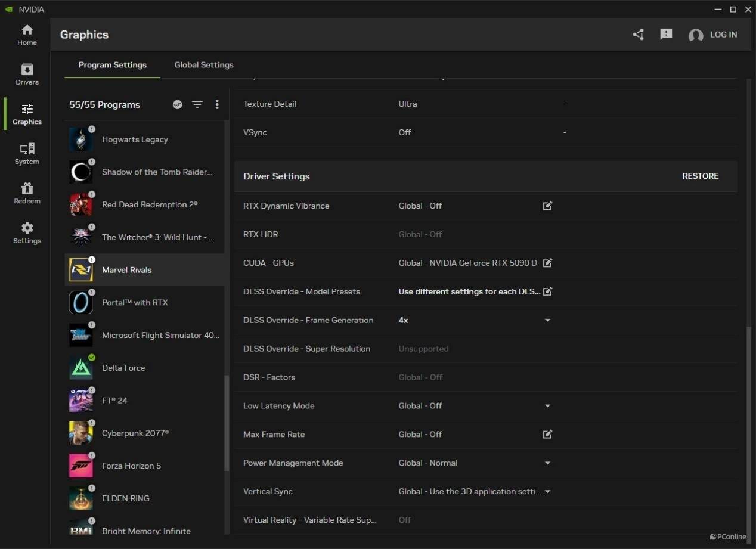Viewport: 756px width, 549px height.
Task: Open the System sidebar page
Action: click(27, 153)
